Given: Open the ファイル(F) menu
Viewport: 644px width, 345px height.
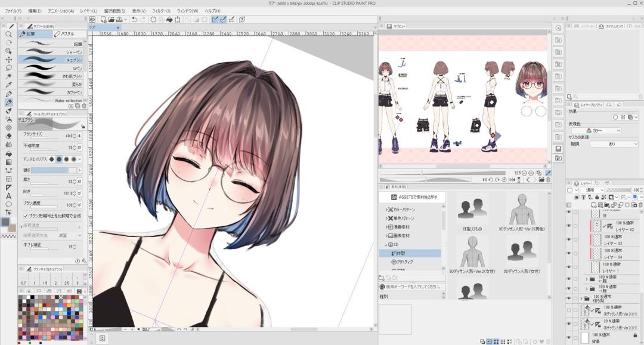Looking at the screenshot, I should (x=13, y=11).
